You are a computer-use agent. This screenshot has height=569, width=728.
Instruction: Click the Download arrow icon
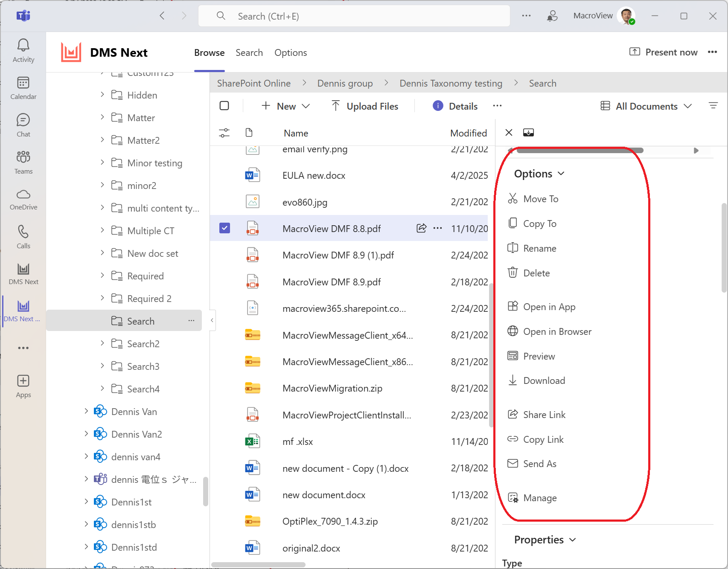pyautogui.click(x=513, y=380)
